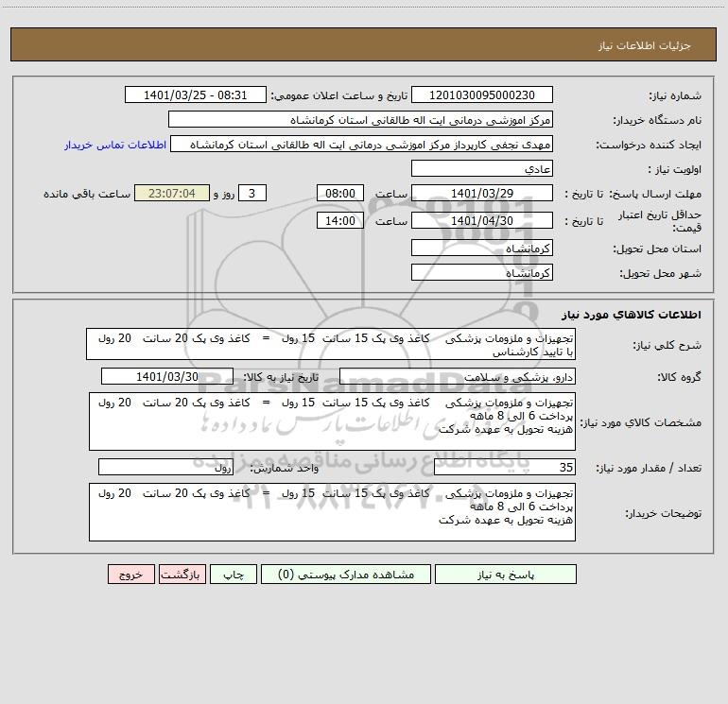
Task: Click price validity date 1401/04/30
Action: pos(482,220)
